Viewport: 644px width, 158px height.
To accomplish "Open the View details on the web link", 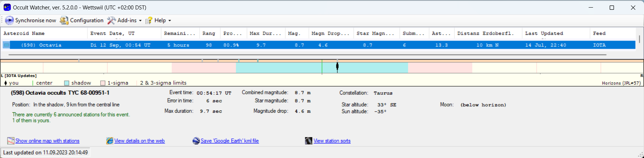I will tap(139, 141).
